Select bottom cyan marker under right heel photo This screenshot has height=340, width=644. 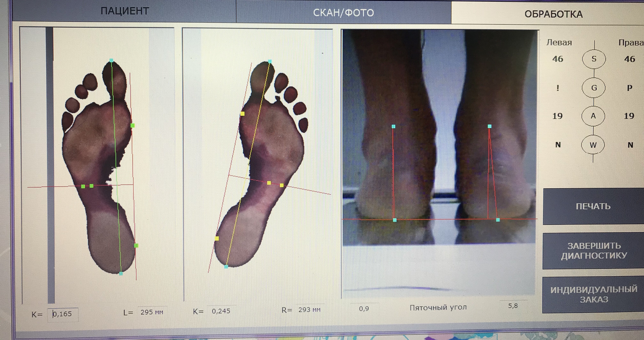click(x=498, y=220)
